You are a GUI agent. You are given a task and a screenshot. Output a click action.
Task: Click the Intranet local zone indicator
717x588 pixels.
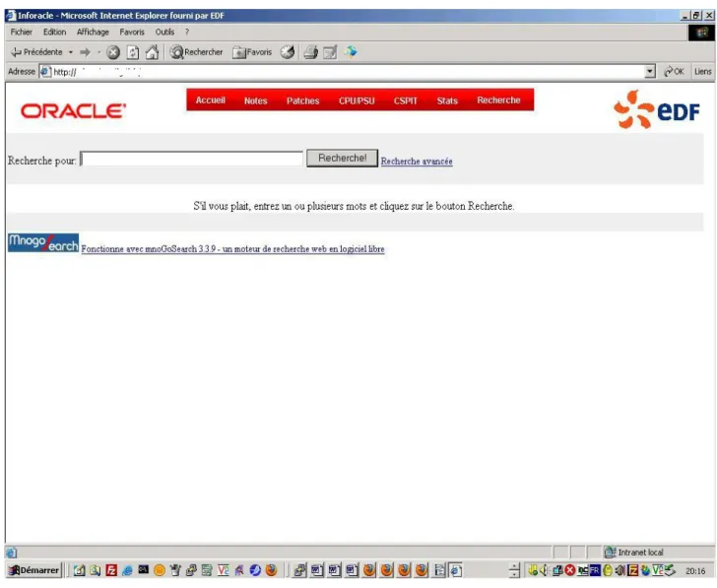[634, 553]
